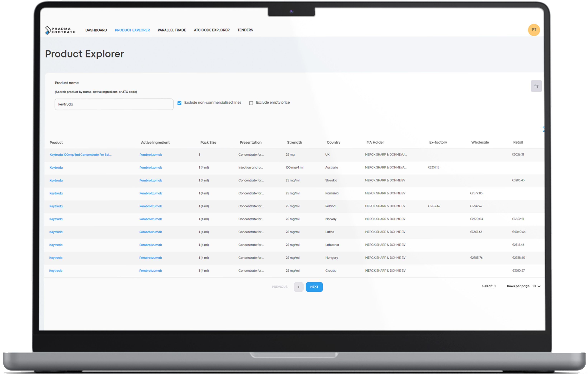Click wholesale price €2579.83

coord(476,193)
